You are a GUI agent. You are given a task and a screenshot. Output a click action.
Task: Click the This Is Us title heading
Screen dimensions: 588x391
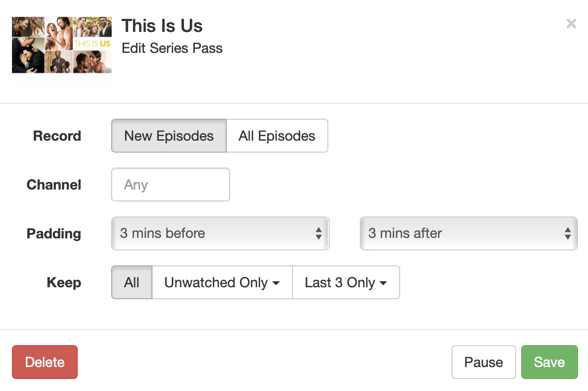pyautogui.click(x=162, y=25)
